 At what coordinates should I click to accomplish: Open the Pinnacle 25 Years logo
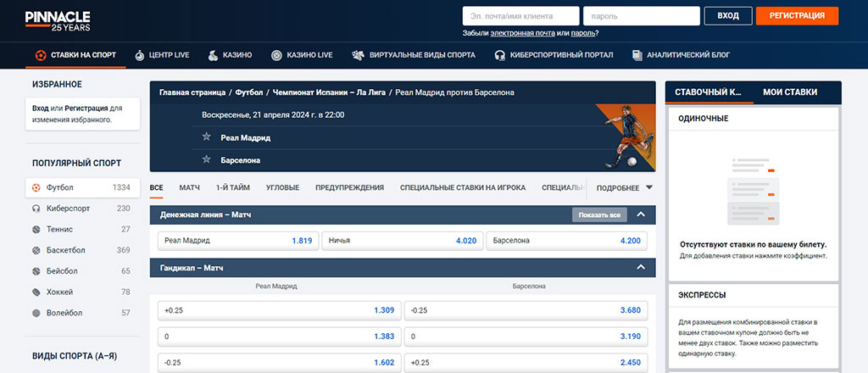coord(58,20)
